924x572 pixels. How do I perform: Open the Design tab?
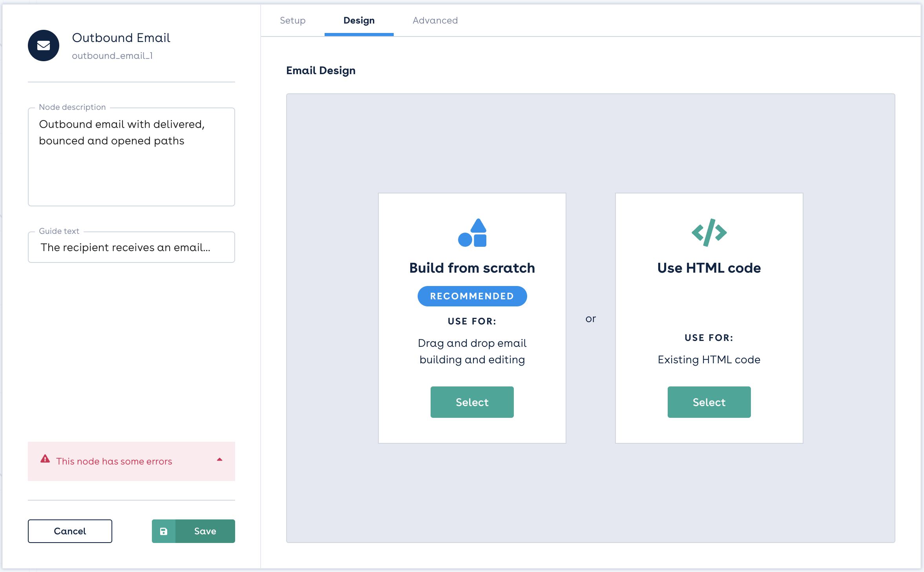tap(359, 20)
